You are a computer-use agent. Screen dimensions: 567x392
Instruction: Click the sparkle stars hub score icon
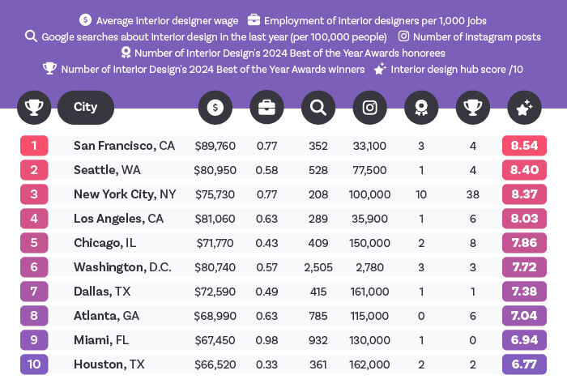point(525,107)
